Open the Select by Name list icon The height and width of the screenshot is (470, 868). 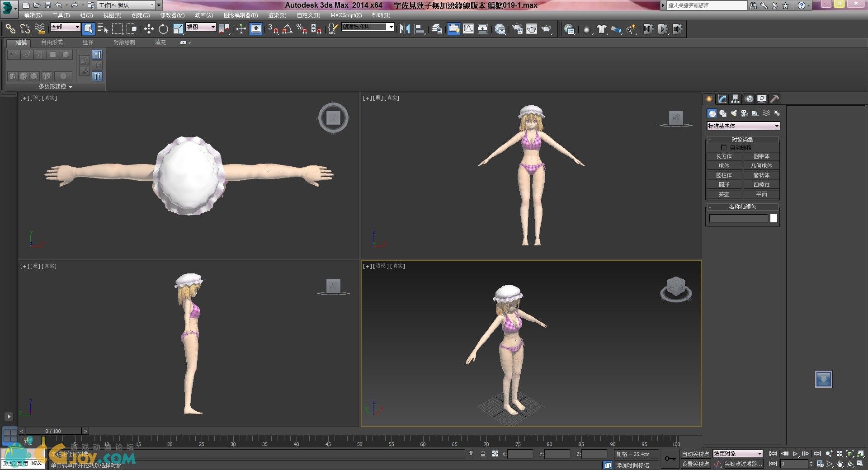tap(103, 29)
